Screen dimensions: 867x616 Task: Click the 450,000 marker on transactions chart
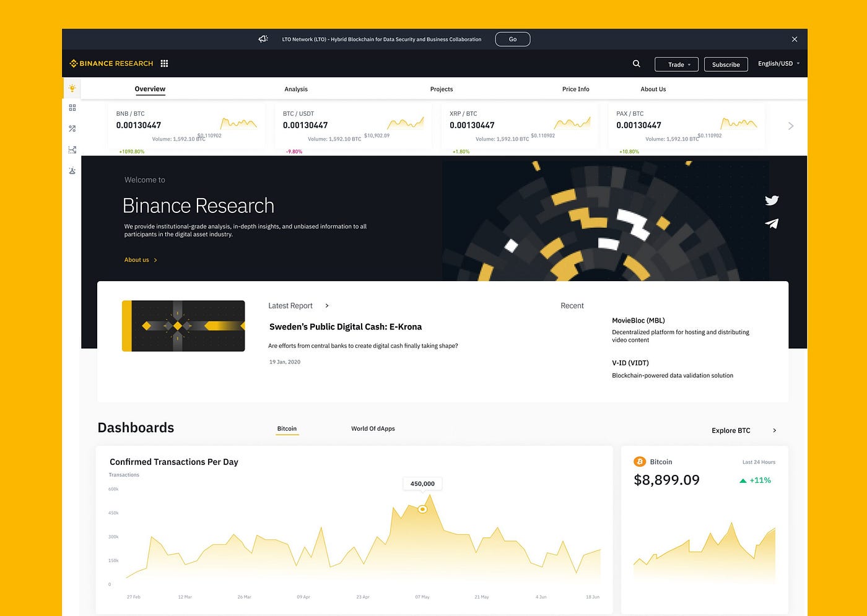point(422,510)
